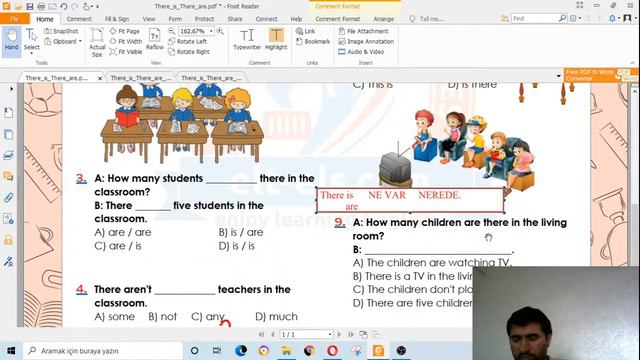The image size is (640, 360).
Task: Open the search options gear dropdown
Action: point(575,18)
